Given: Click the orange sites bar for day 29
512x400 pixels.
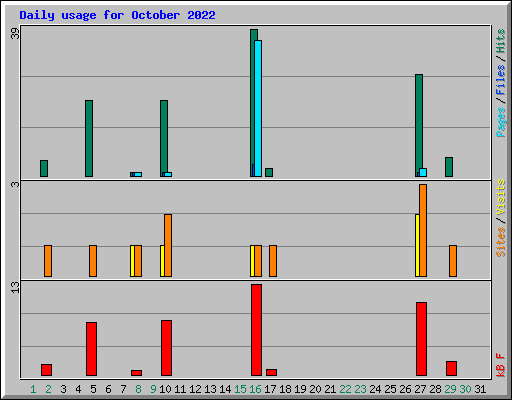Looking at the screenshot, I should 453,261.
